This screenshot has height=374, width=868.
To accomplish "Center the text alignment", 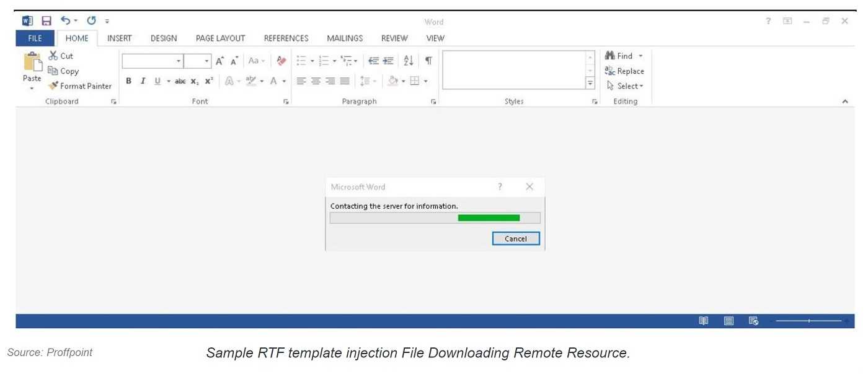I will pos(316,81).
